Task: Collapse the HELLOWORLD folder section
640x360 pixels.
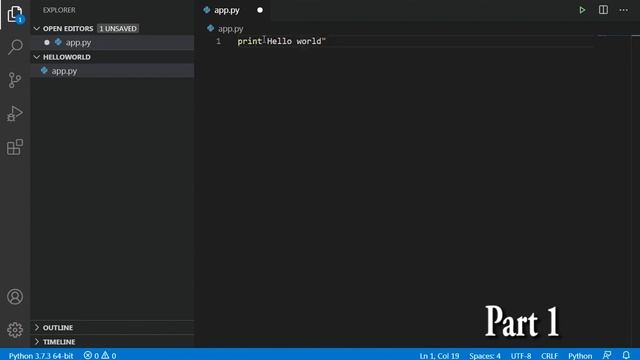Action: (37, 57)
